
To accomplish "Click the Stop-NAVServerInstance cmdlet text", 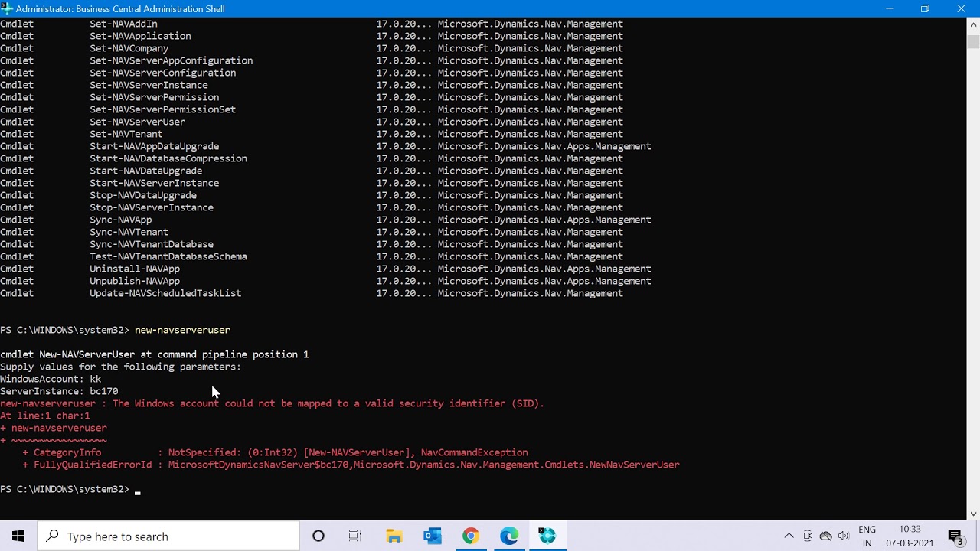I will point(152,207).
